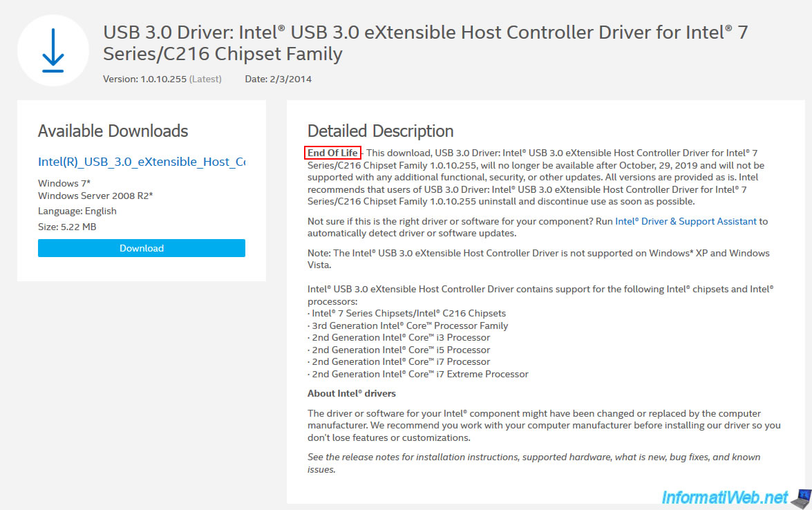The height and width of the screenshot is (510, 812).
Task: Click the blue Download button
Action: coord(142,248)
